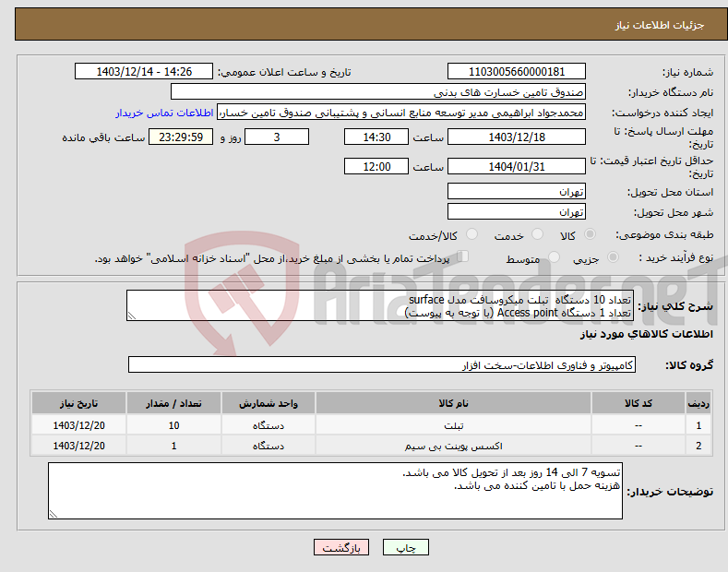
Task: Click the price validity date 1404/01/31
Action: tap(517, 166)
